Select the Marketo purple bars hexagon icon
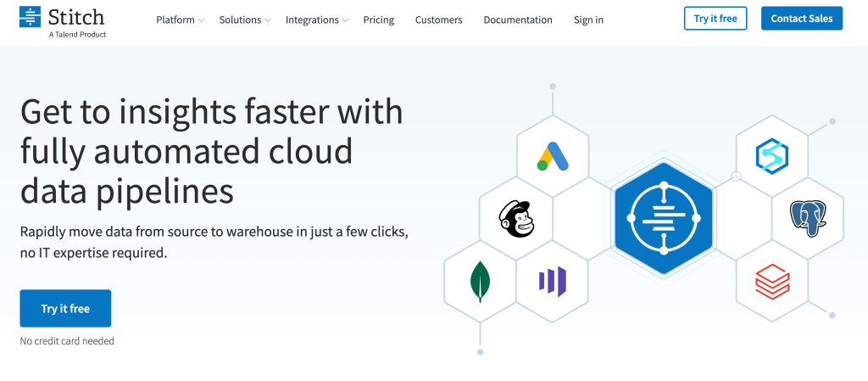 553,282
